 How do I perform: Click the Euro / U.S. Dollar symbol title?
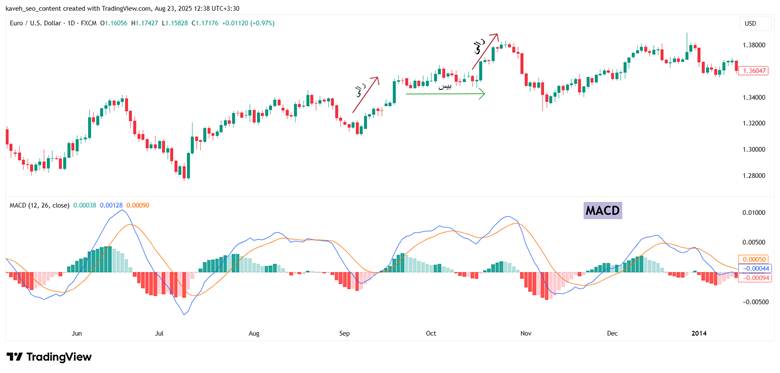36,23
